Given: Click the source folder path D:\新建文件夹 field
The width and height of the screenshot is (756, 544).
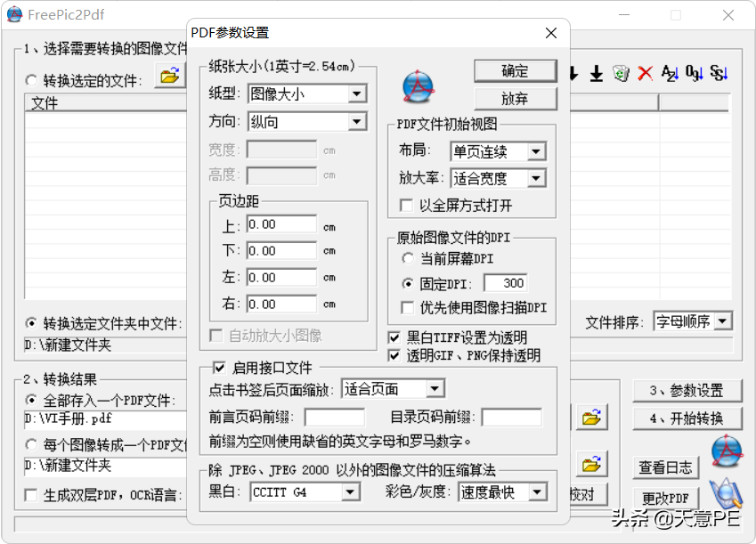Looking at the screenshot, I should click(106, 345).
